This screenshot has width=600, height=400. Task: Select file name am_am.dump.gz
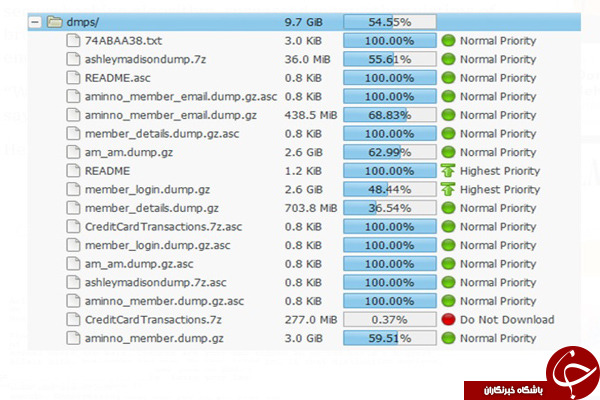129,152
